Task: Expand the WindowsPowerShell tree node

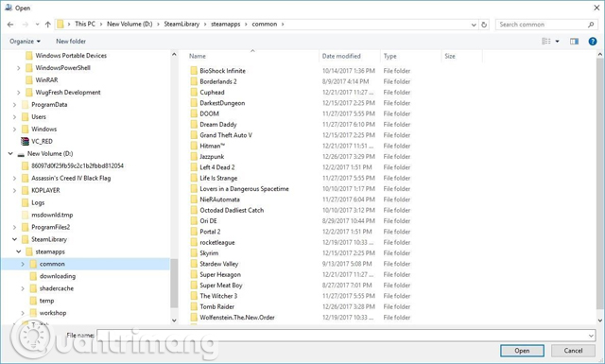Action: (18, 68)
